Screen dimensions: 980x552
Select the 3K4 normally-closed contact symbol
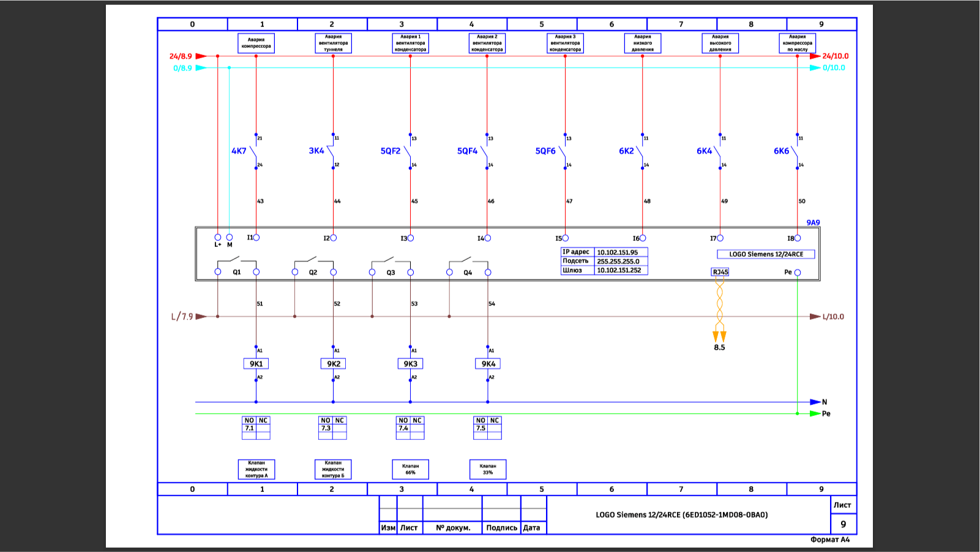click(331, 151)
